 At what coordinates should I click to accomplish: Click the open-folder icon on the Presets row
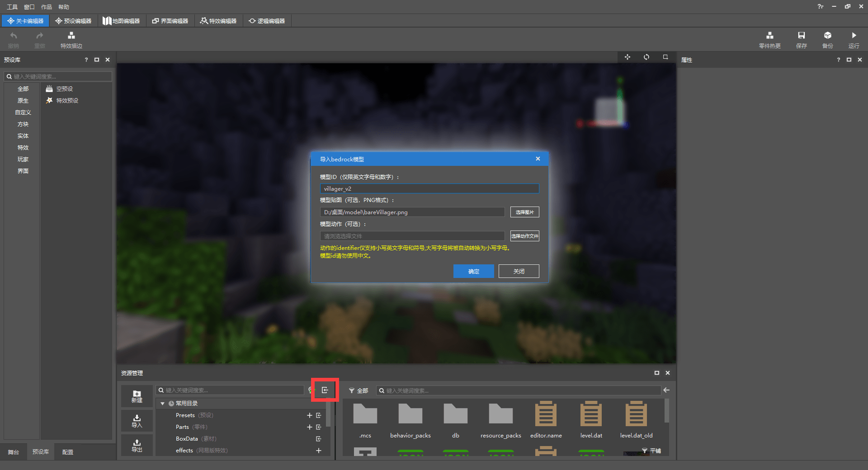click(x=319, y=415)
